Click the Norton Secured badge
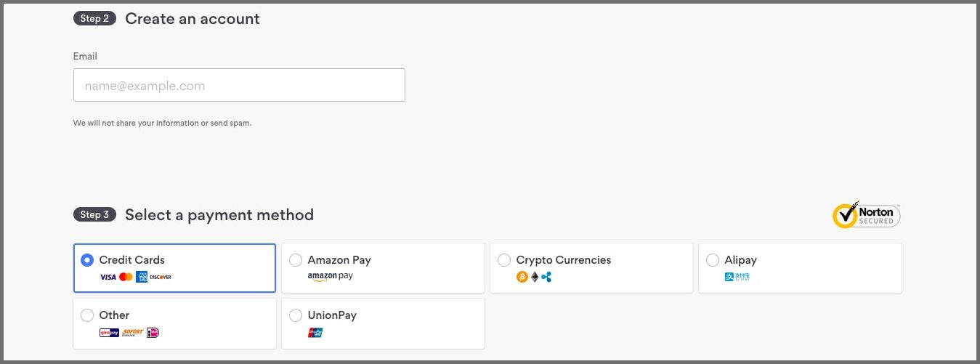 [x=867, y=214]
